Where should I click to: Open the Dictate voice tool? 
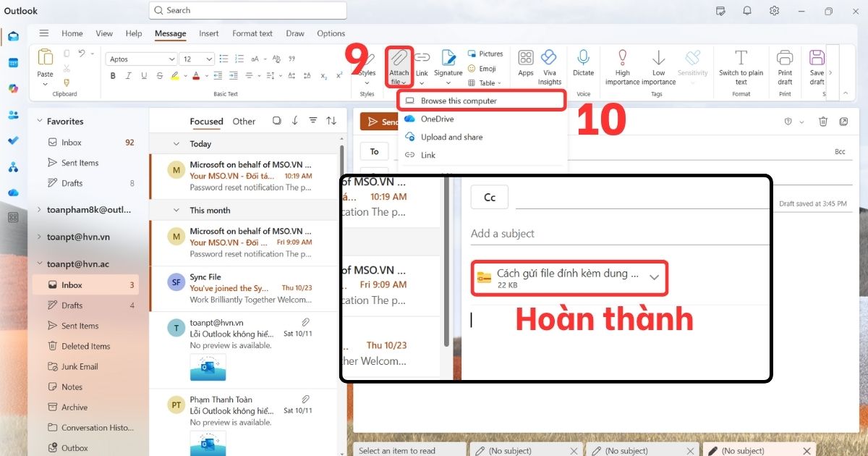point(583,65)
